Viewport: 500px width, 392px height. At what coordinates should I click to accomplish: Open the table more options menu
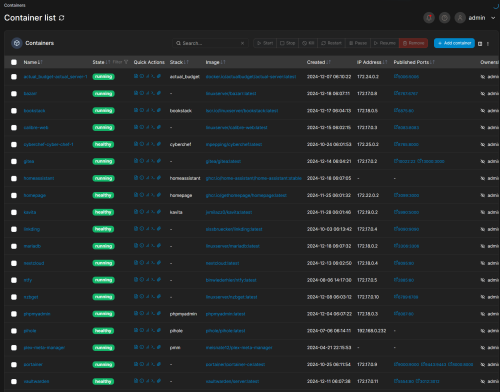[x=488, y=44]
